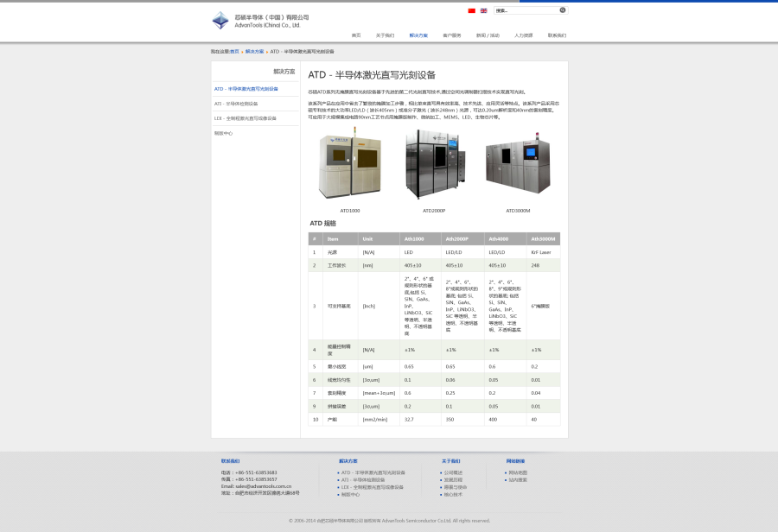This screenshot has height=532, width=778.
Task: Click the search magnifier icon
Action: click(x=563, y=10)
